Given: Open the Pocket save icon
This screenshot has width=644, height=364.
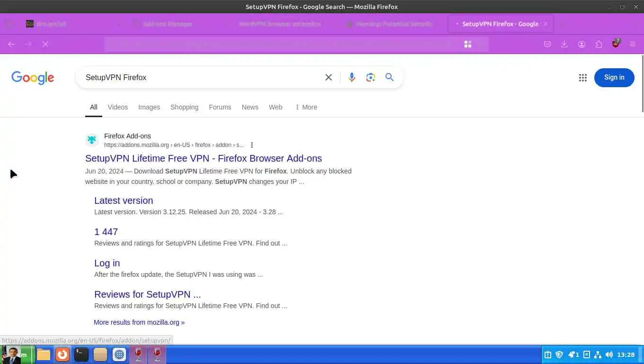Looking at the screenshot, I should click(547, 44).
